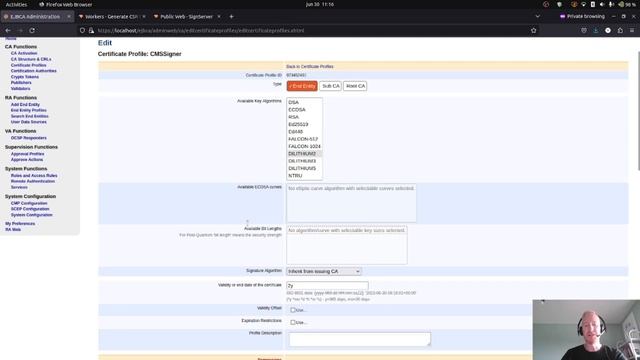Open the Certification Authorities sidebar link

tap(34, 71)
